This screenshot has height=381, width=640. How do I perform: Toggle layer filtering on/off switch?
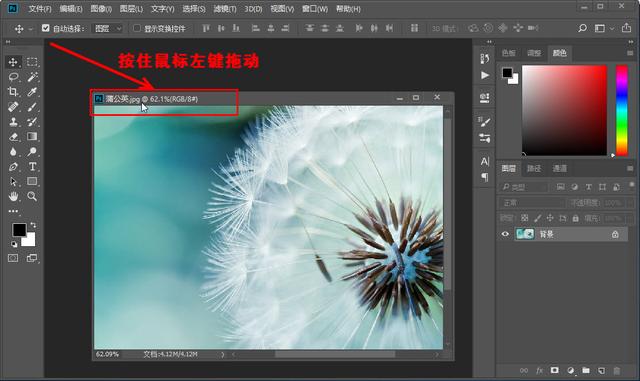[x=631, y=185]
